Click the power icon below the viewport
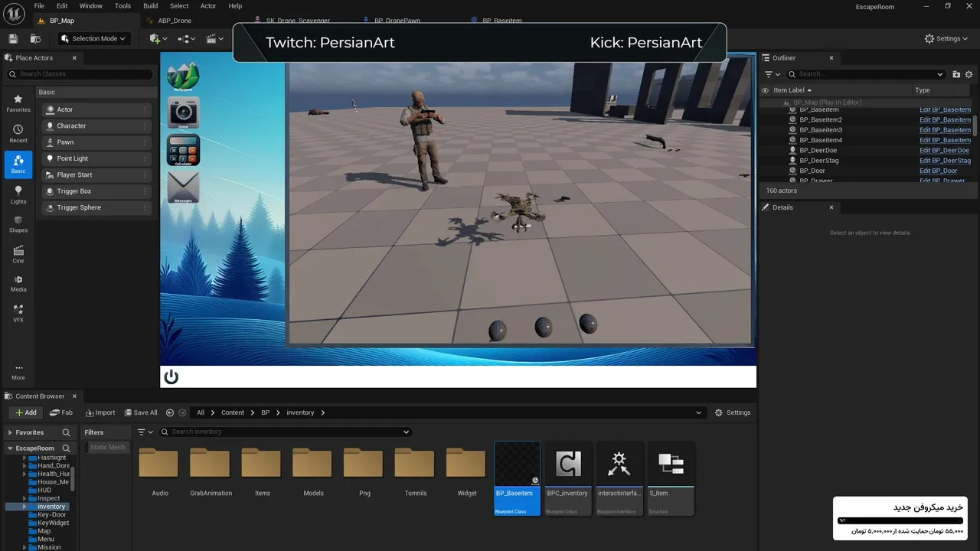The image size is (980, 551). (x=171, y=377)
